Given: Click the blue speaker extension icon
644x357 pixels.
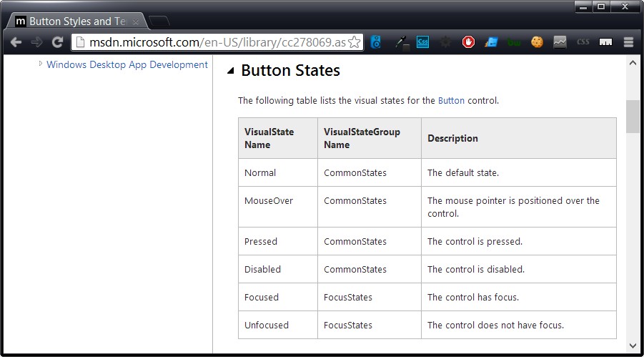Looking at the screenshot, I should point(377,42).
